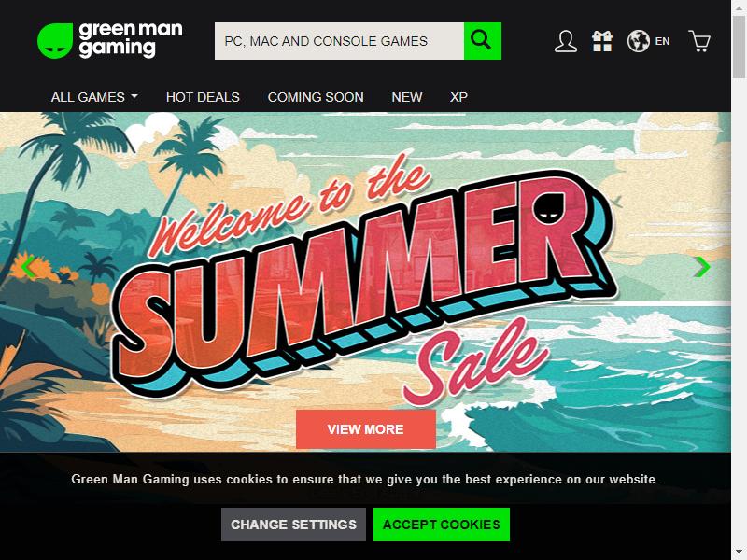The height and width of the screenshot is (560, 747).
Task: Open the gift box icon
Action: coord(602,41)
